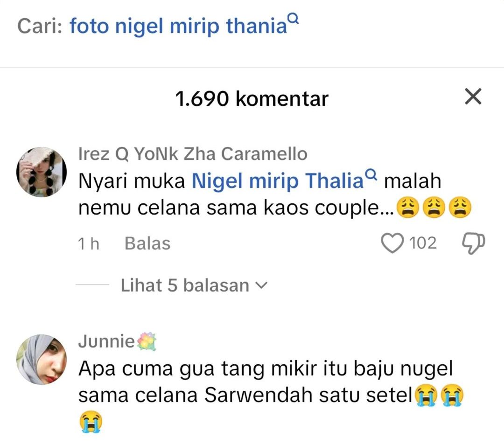The width and height of the screenshot is (504, 444).
Task: Expand Lihat 5 balasan to view replies
Action: click(x=184, y=285)
